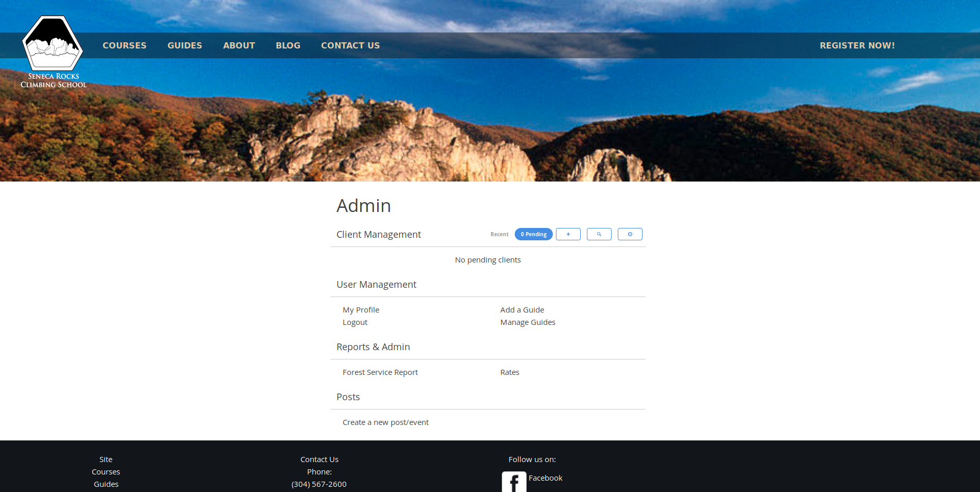The image size is (980, 492).
Task: Select the 0 Pending filter pill
Action: pyautogui.click(x=534, y=234)
